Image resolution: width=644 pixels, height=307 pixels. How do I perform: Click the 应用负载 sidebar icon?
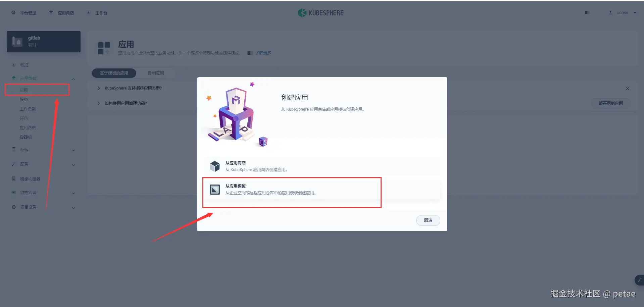pos(14,78)
